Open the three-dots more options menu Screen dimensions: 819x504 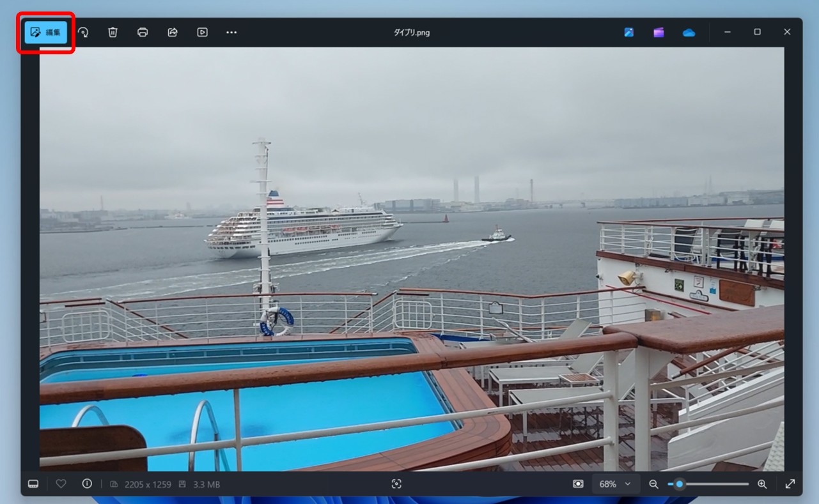[x=231, y=32]
